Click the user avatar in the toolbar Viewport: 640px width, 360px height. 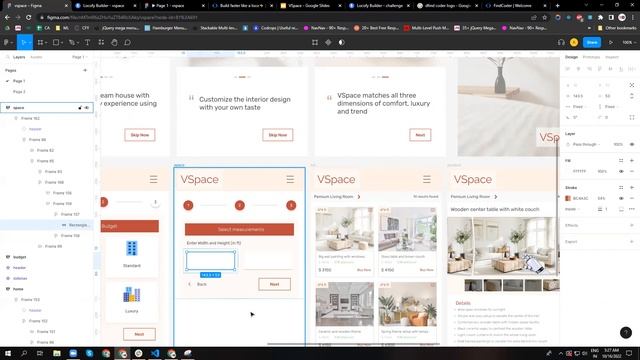(574, 42)
